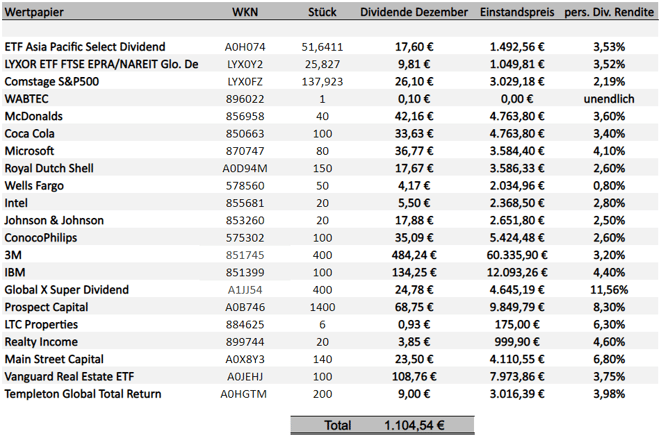Select the Stück column header
Image resolution: width=661 pixels, height=438 pixels.
[322, 12]
